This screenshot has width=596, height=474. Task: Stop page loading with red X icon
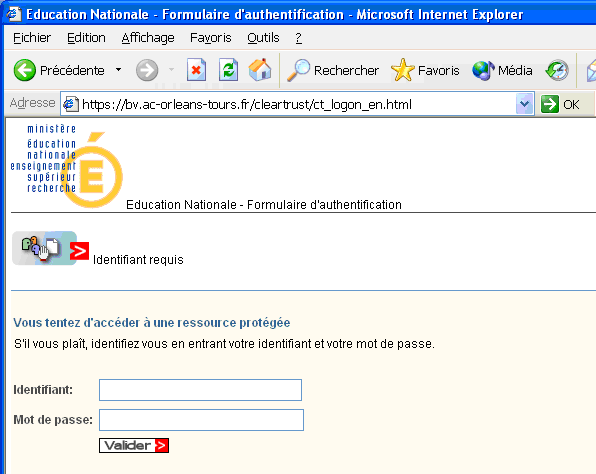click(x=196, y=70)
